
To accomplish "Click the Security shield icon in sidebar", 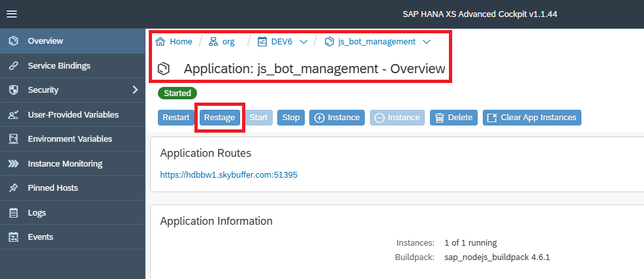I will click(x=14, y=90).
